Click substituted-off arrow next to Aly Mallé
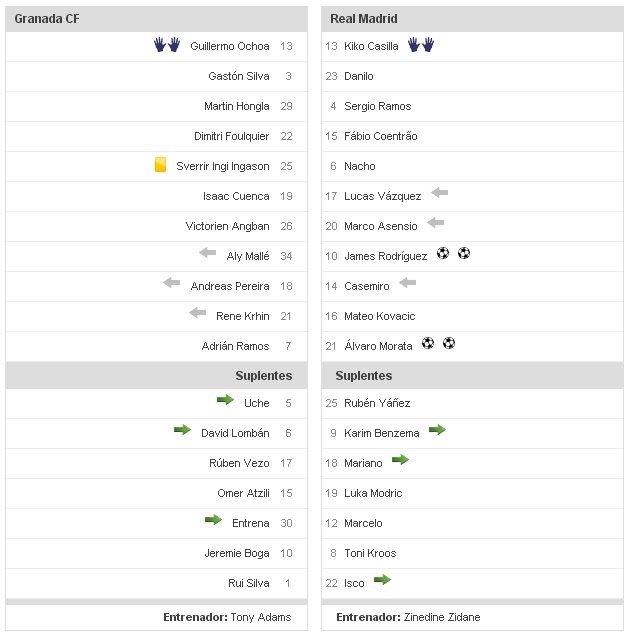The image size is (630, 637). [x=207, y=253]
